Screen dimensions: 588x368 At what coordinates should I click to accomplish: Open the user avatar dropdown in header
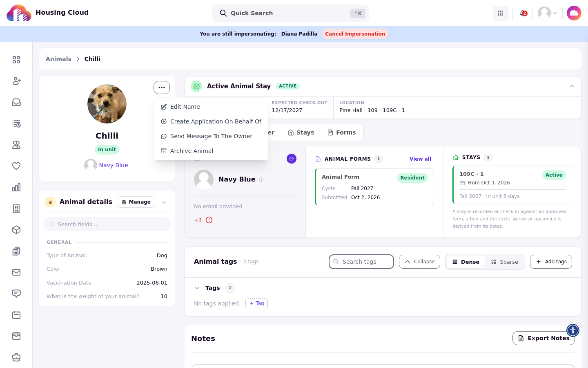click(548, 13)
